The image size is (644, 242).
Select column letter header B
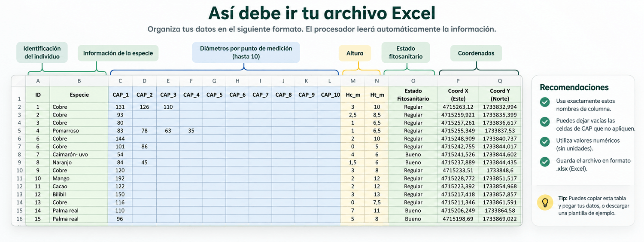pyautogui.click(x=79, y=81)
